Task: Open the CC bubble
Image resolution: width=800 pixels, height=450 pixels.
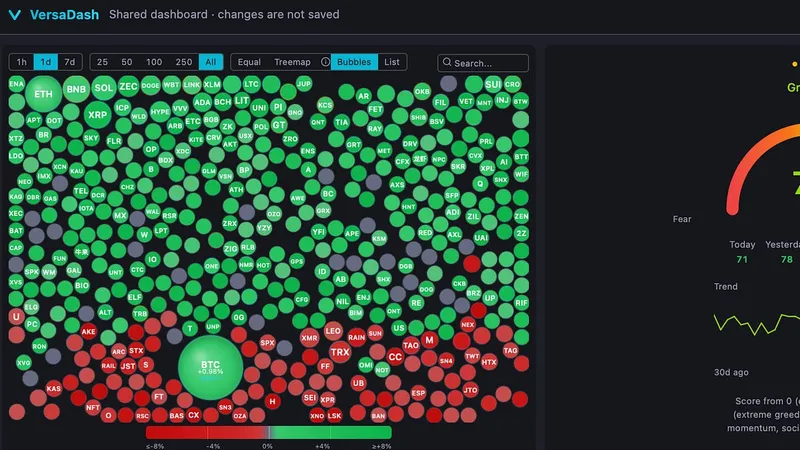Action: click(x=395, y=357)
